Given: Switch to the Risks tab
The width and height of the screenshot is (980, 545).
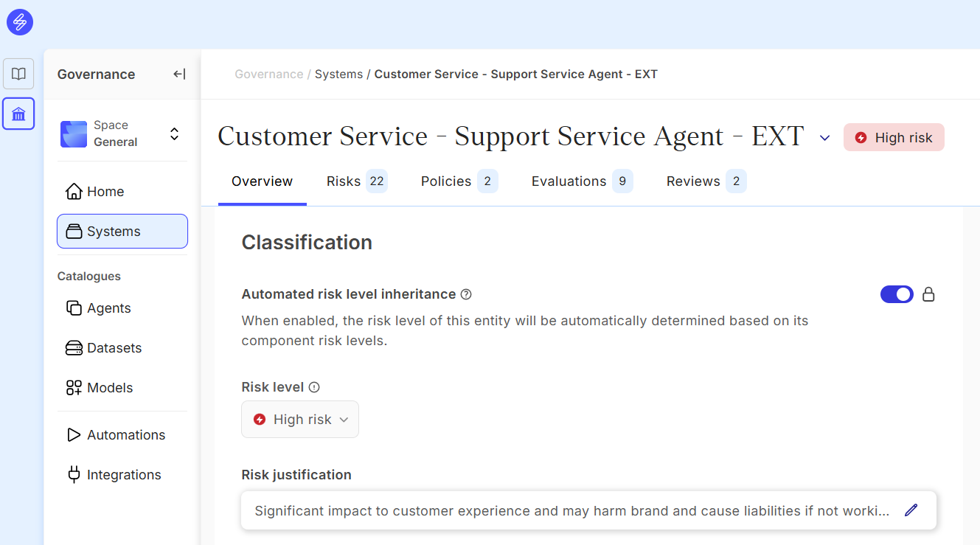Looking at the screenshot, I should click(x=356, y=181).
